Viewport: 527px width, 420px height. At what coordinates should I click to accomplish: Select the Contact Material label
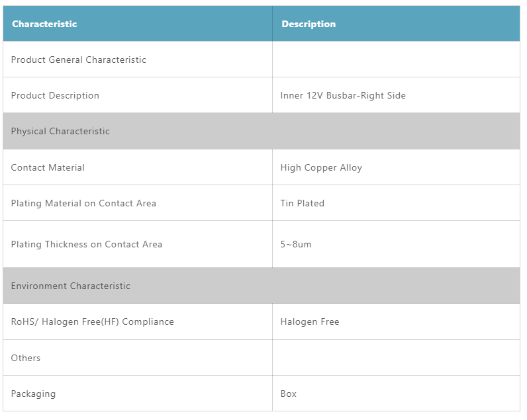point(48,167)
